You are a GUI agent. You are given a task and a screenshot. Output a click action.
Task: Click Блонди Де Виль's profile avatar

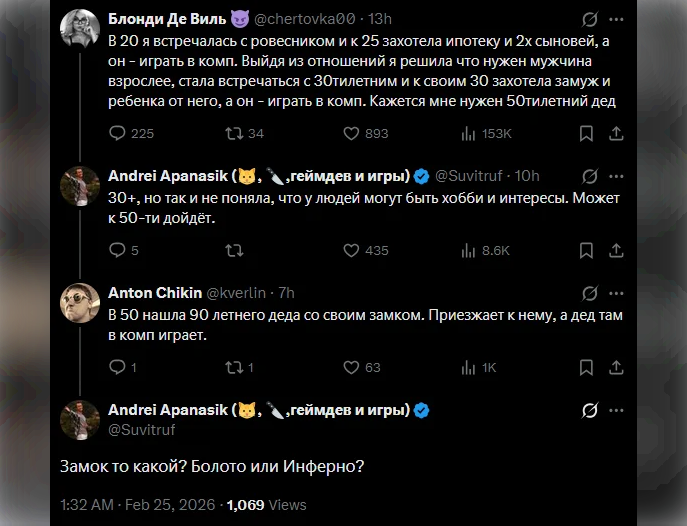pyautogui.click(x=80, y=28)
